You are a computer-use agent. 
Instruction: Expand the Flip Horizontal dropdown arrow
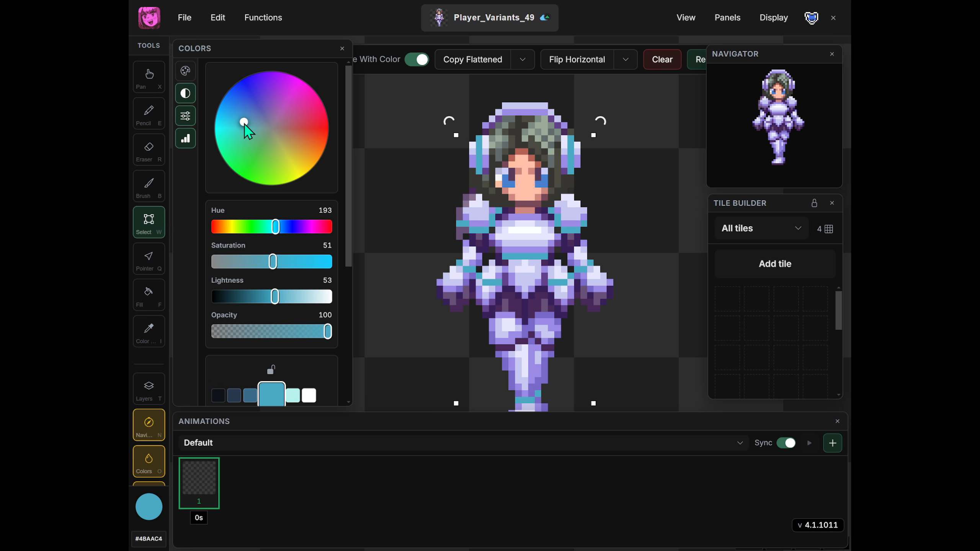pyautogui.click(x=626, y=59)
